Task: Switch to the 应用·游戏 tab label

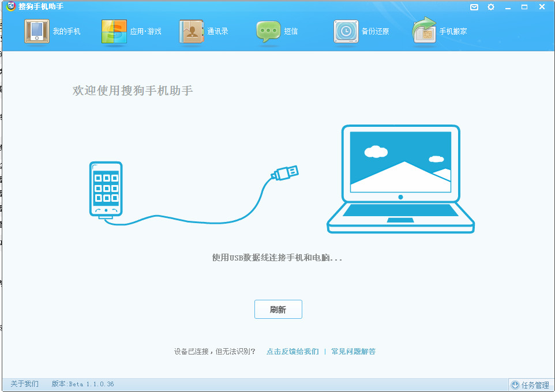Action: [145, 32]
